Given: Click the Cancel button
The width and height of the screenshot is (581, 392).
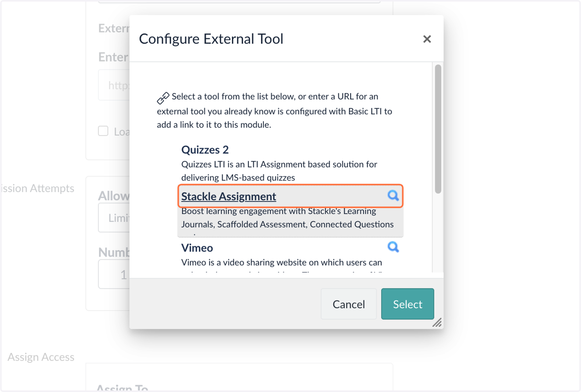Looking at the screenshot, I should click(349, 304).
